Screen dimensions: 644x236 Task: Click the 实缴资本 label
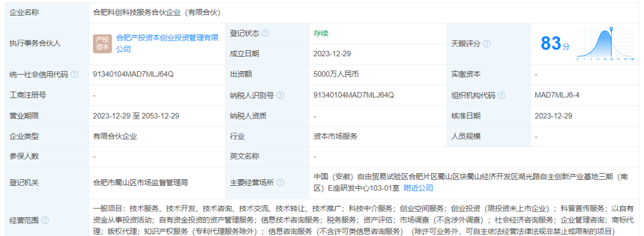[x=466, y=75]
